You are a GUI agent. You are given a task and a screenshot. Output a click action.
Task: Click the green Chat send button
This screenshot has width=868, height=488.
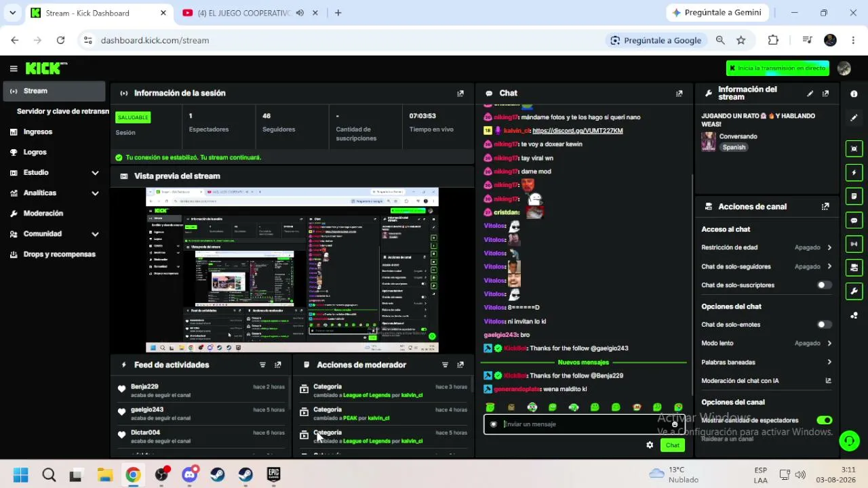click(x=672, y=445)
